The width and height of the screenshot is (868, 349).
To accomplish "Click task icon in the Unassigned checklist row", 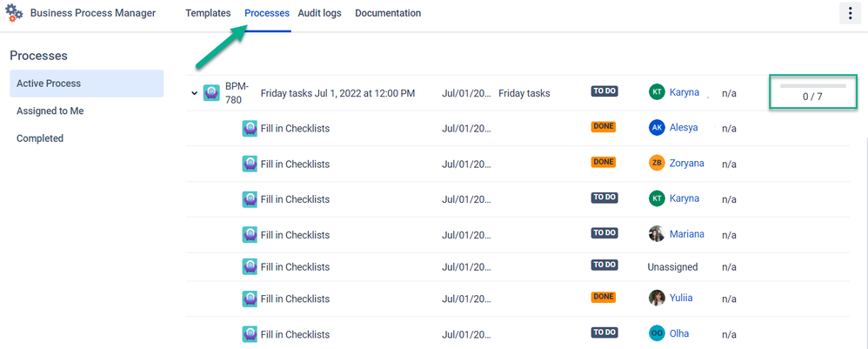I will 250,267.
